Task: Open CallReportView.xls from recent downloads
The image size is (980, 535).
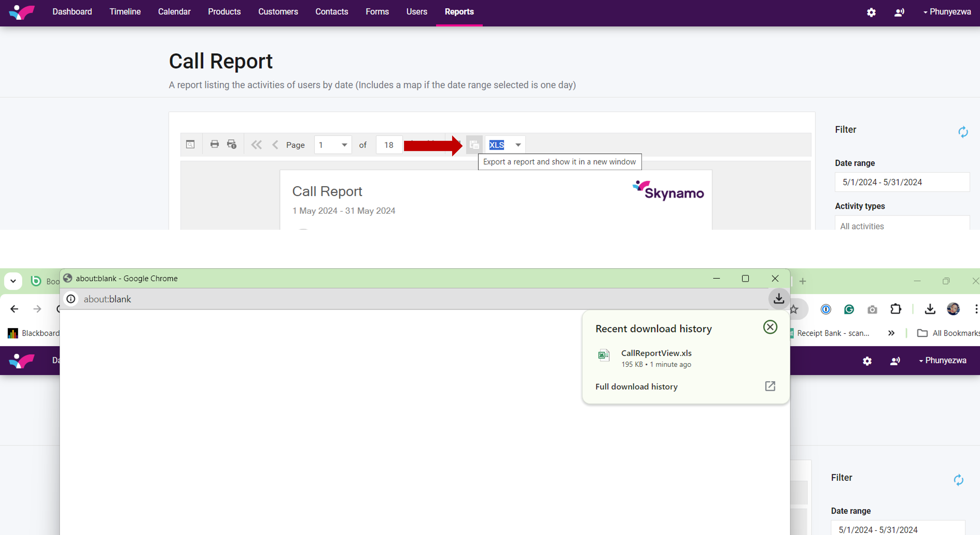Action: pyautogui.click(x=656, y=353)
